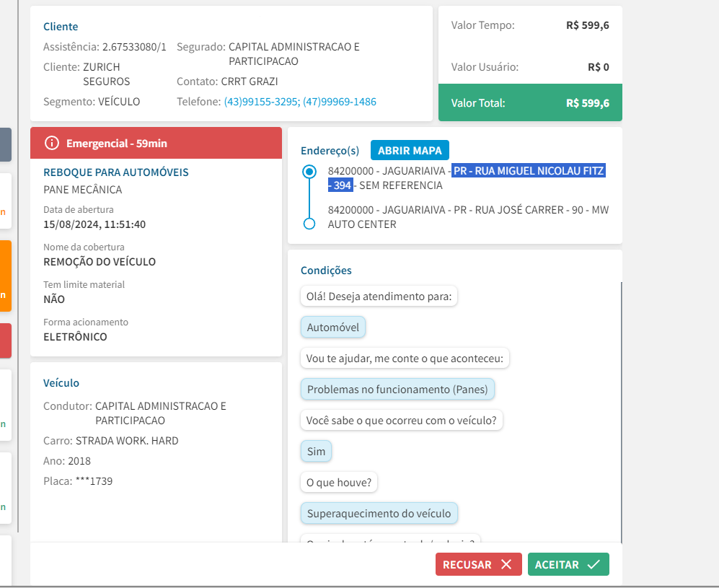Image resolution: width=719 pixels, height=588 pixels.
Task: Click the RUA JOSÉ CARRER destination address
Action: pos(468,217)
